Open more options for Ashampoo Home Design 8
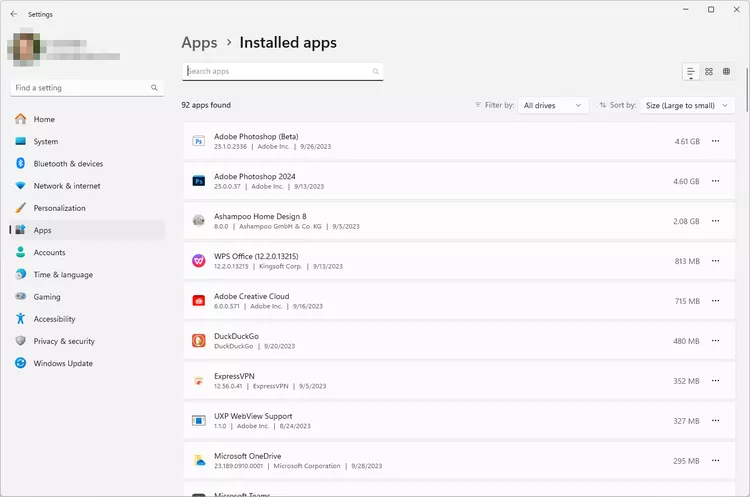The height and width of the screenshot is (497, 750). pos(716,221)
